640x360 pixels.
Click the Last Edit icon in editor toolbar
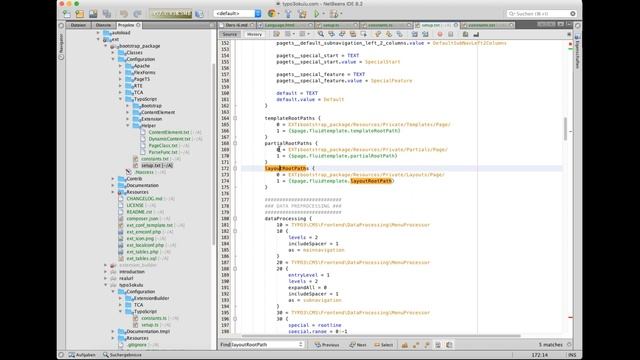tap(277, 34)
